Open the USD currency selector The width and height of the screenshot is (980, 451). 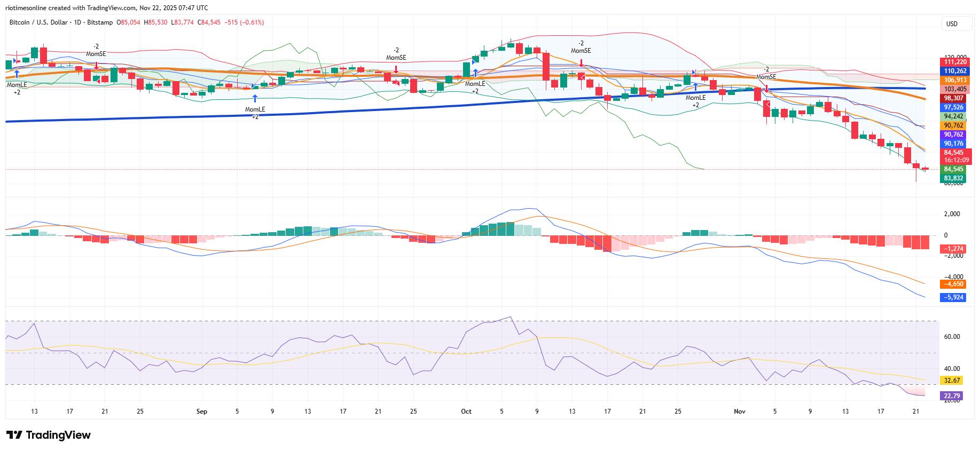click(x=952, y=24)
